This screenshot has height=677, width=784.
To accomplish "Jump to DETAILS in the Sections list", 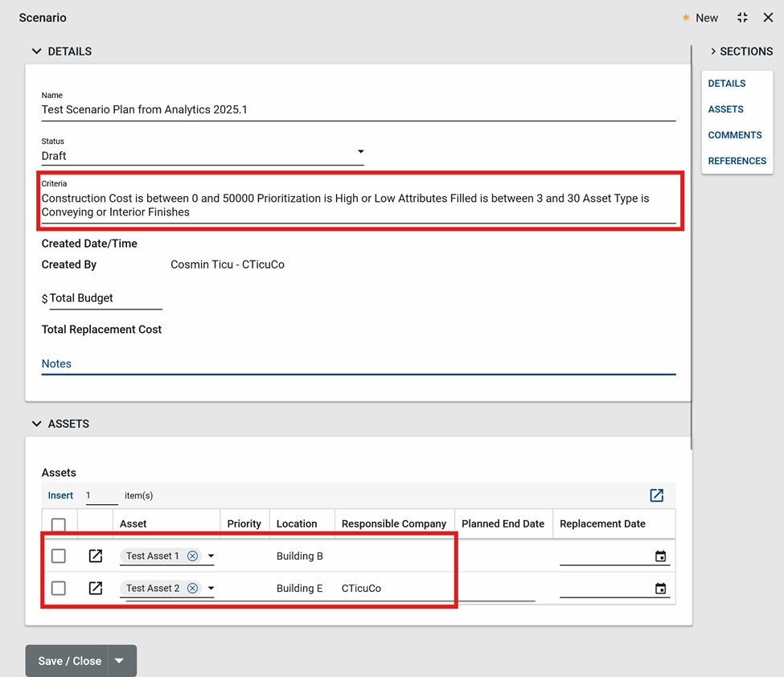I will click(x=726, y=84).
